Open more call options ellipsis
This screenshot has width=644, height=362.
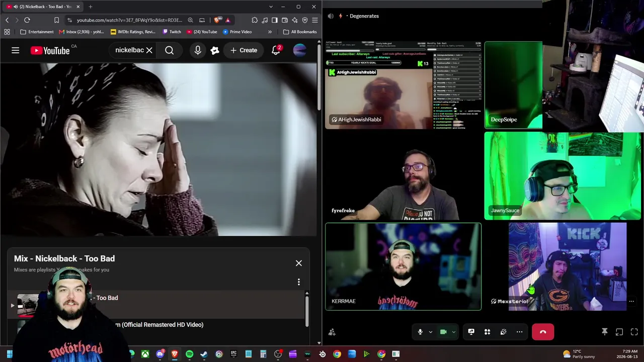[519, 332]
